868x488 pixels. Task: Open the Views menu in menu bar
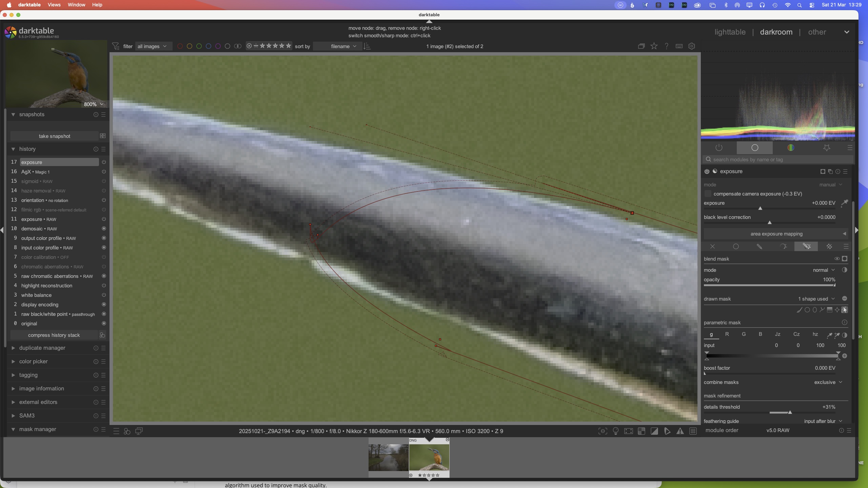pyautogui.click(x=54, y=5)
